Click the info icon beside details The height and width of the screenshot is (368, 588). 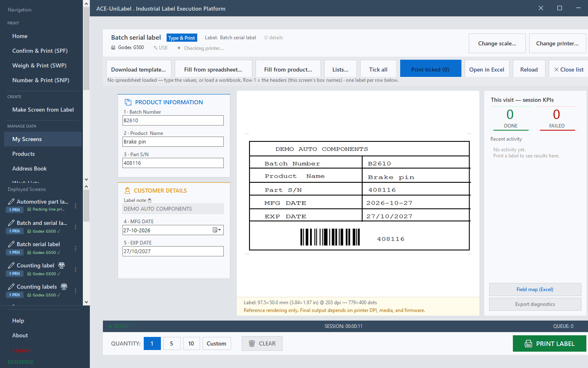pos(266,38)
